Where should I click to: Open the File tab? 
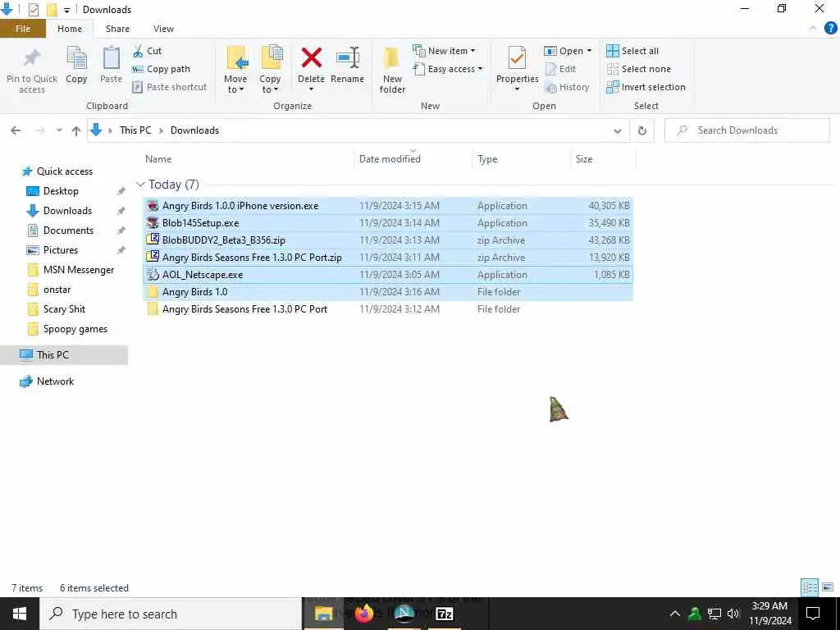[x=23, y=29]
